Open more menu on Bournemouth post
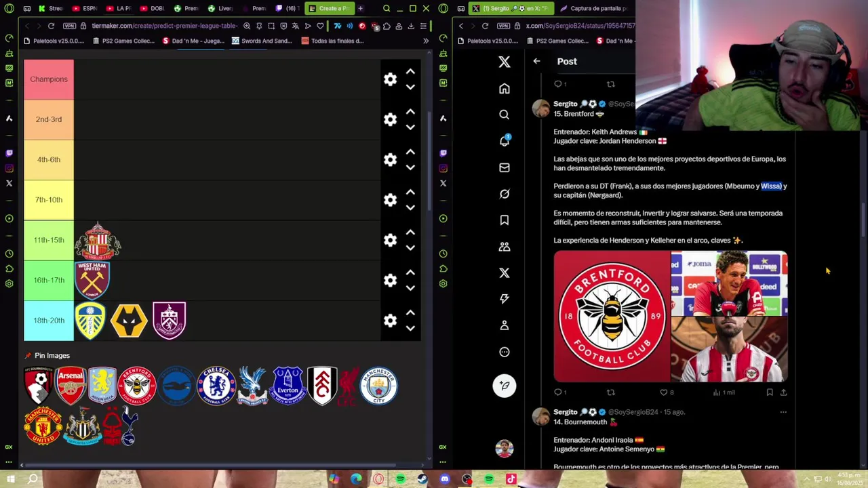Viewport: 868px width, 488px height. coord(783,412)
